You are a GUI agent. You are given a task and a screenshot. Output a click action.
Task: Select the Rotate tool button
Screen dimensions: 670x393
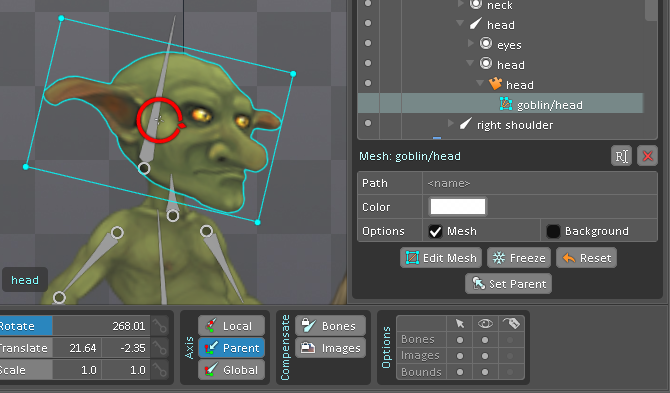click(26, 326)
